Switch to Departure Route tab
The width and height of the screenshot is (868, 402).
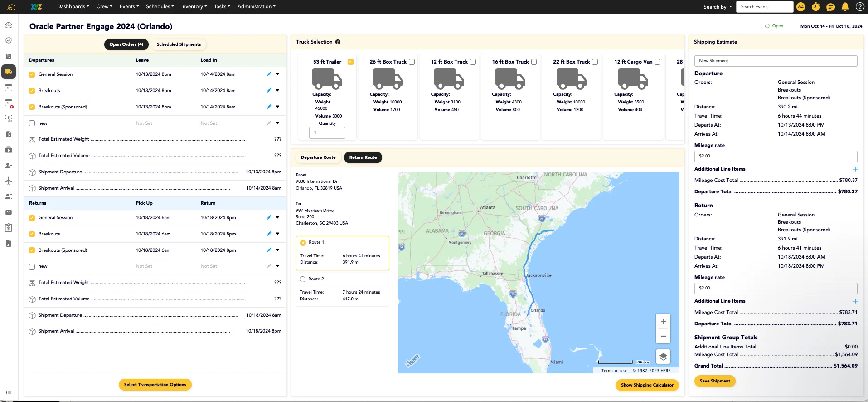point(318,157)
